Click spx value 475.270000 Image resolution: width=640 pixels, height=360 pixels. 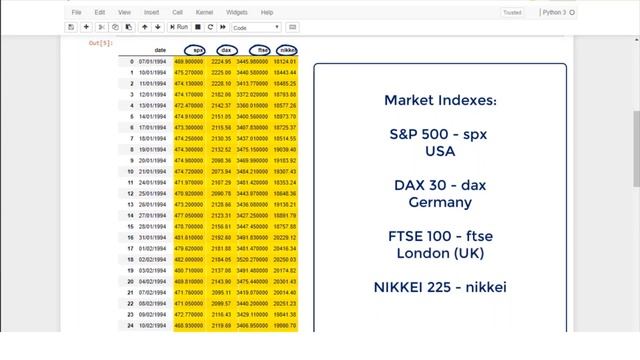tap(189, 73)
